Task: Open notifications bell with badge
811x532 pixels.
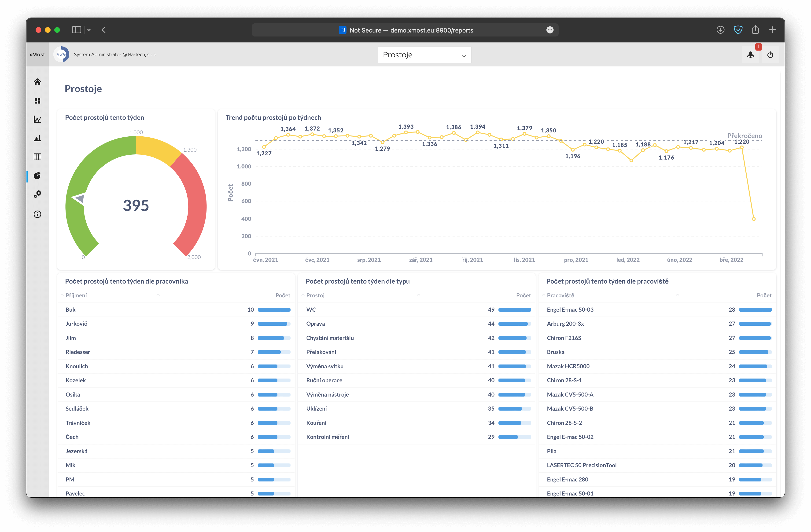Action: [750, 55]
